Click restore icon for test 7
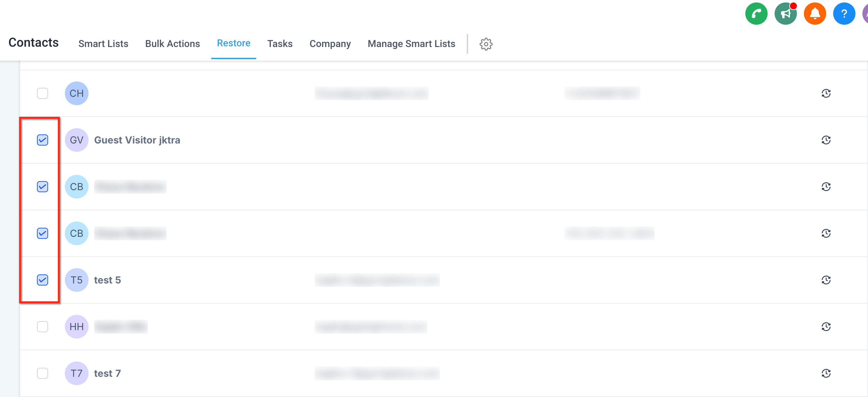868x397 pixels. pos(826,373)
